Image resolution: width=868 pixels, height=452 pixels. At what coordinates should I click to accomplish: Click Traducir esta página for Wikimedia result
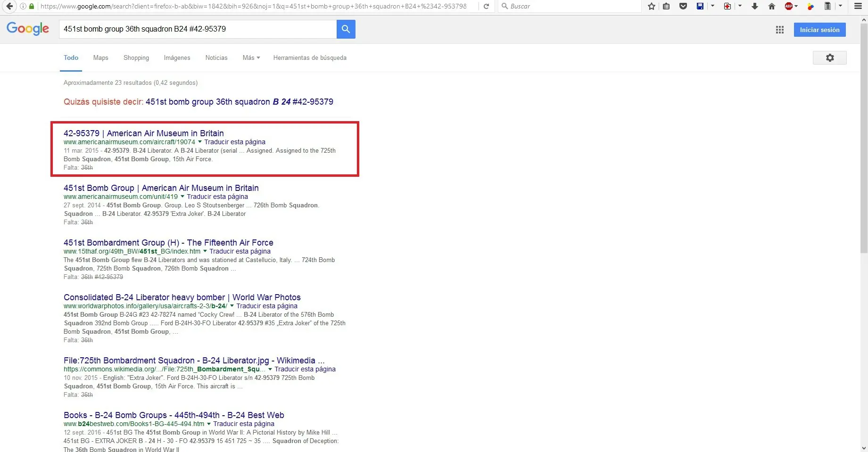[x=305, y=369]
